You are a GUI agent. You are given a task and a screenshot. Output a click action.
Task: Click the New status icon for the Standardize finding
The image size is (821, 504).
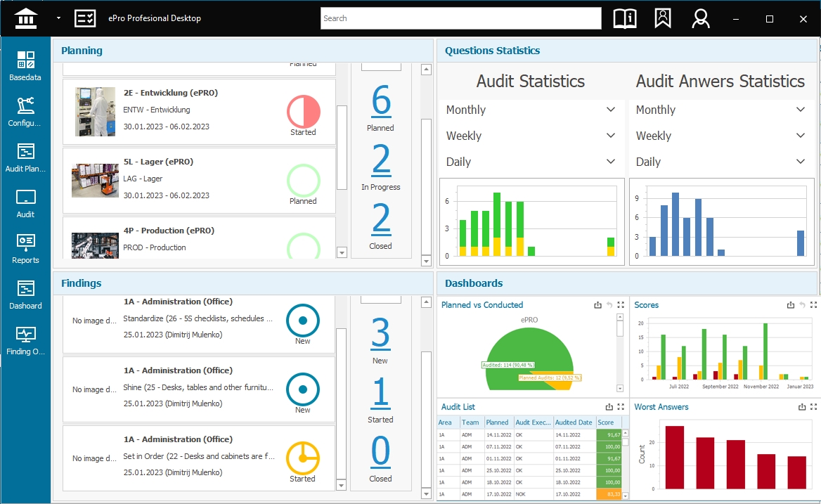coord(303,321)
